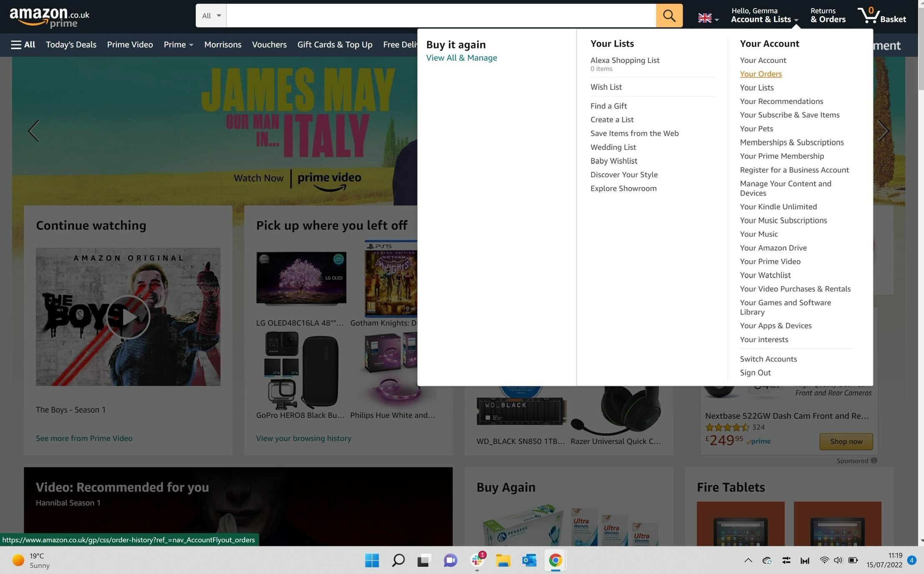Image resolution: width=924 pixels, height=574 pixels.
Task: Open LG OLED TV product thumbnail
Action: pos(301,278)
